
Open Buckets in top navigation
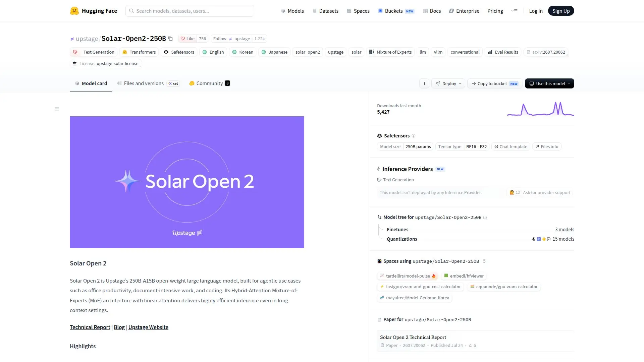[396, 11]
